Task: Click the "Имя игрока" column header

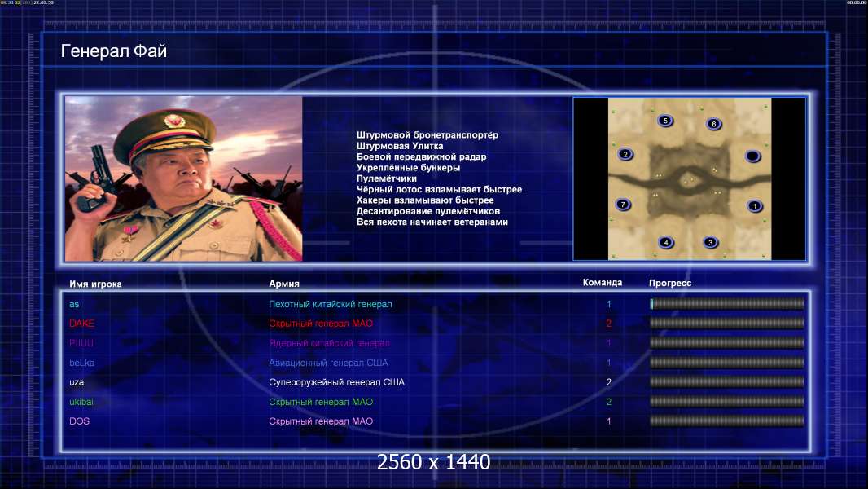Action: pyautogui.click(x=95, y=284)
